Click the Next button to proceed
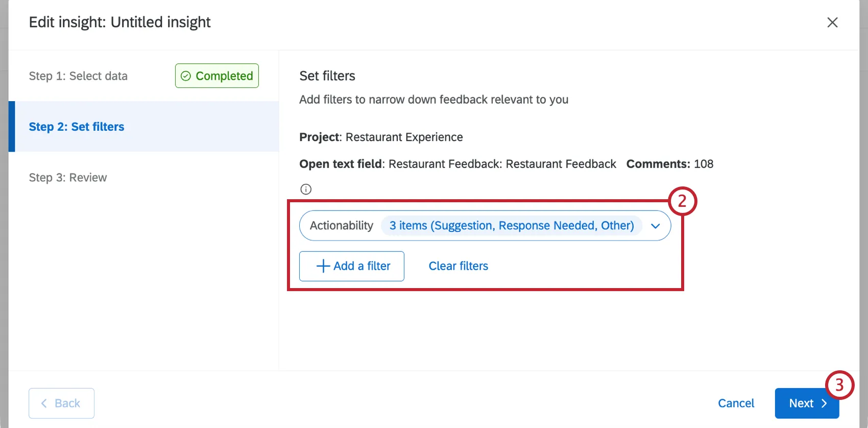The image size is (868, 428). [807, 403]
